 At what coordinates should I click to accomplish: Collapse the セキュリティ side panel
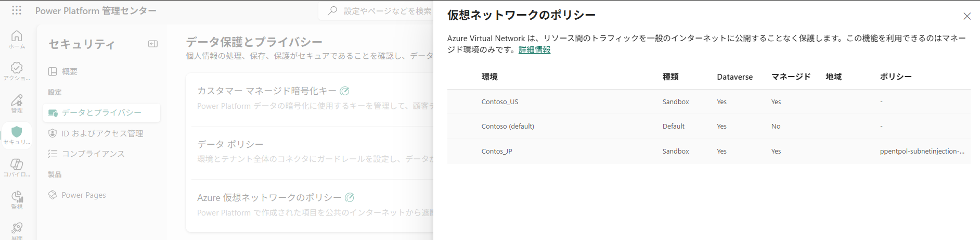click(x=153, y=44)
